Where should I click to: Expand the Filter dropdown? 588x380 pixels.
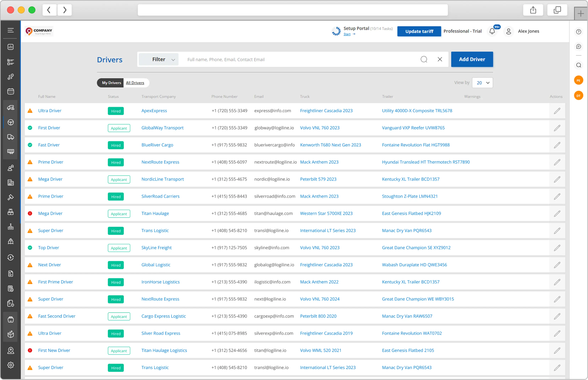click(159, 59)
